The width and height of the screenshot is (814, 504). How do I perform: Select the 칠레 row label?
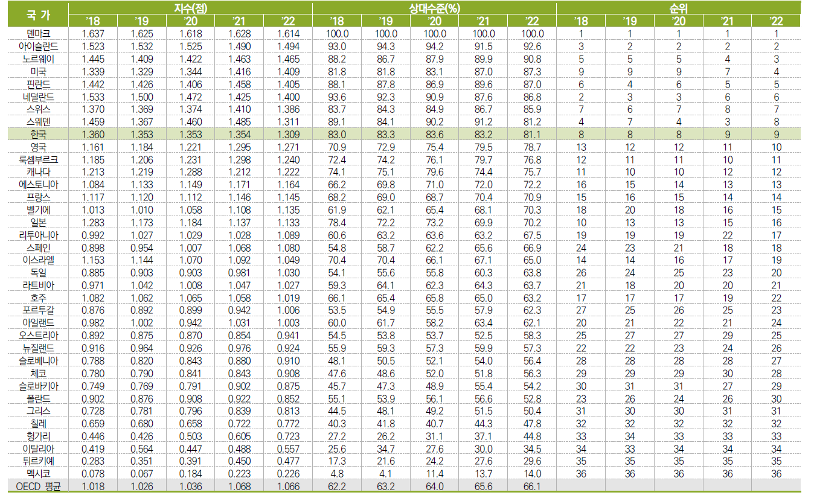39,424
